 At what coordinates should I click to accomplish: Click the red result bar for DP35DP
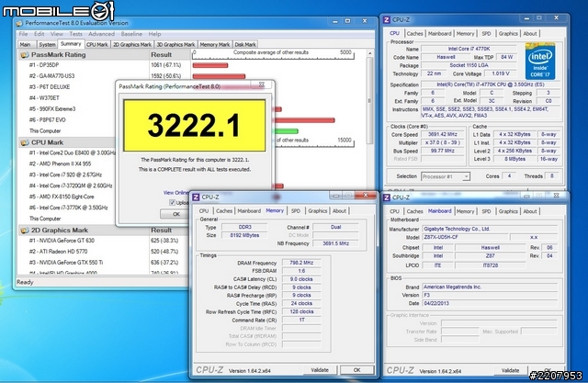click(x=210, y=65)
